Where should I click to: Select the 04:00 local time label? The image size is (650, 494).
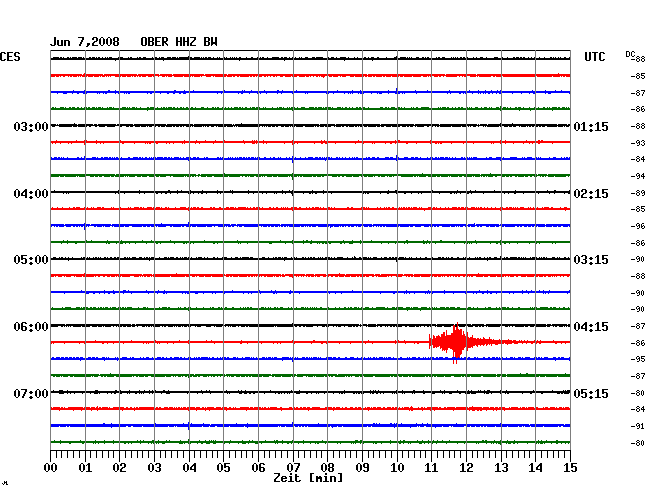[31, 194]
